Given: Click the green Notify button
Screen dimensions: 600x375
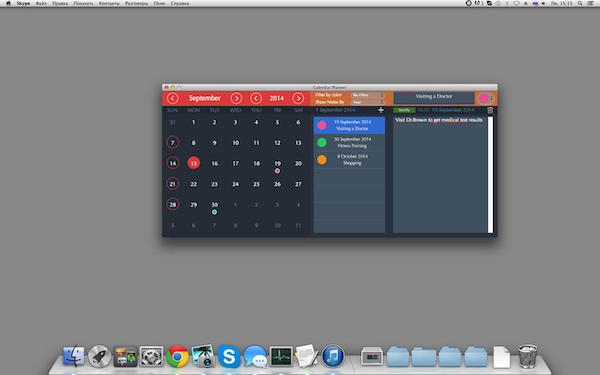Looking at the screenshot, I should [404, 110].
